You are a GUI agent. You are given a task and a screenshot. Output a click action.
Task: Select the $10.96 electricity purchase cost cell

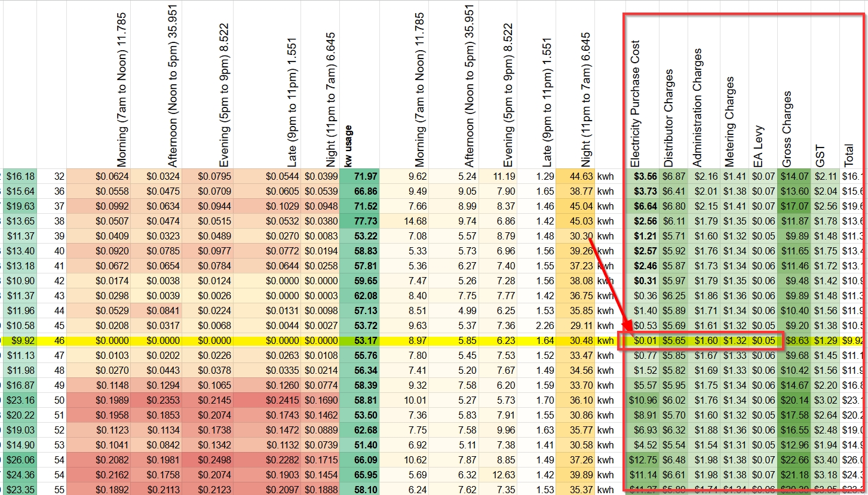(643, 401)
